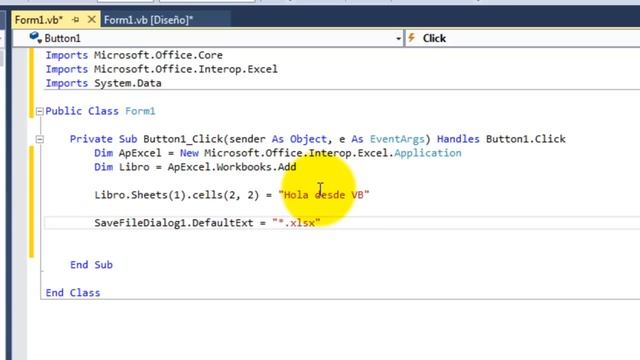Image resolution: width=640 pixels, height=360 pixels.
Task: Click Handles Button1.Click text
Action: click(501, 139)
